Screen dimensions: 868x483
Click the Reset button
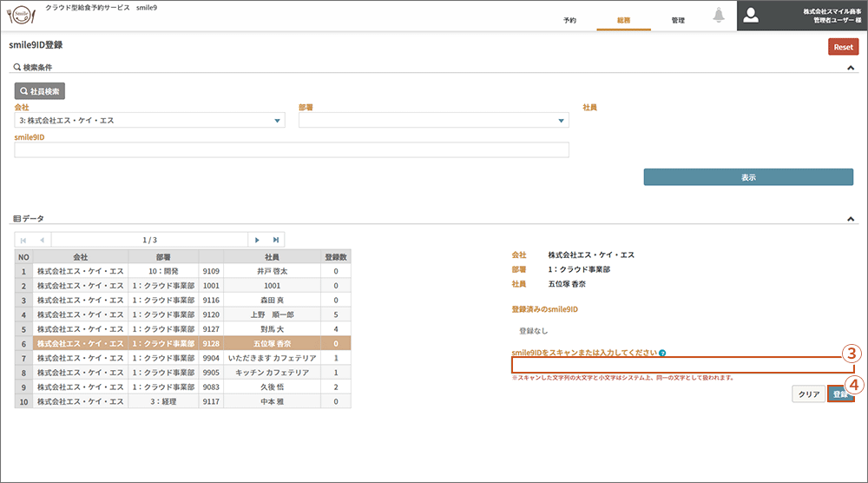[843, 47]
